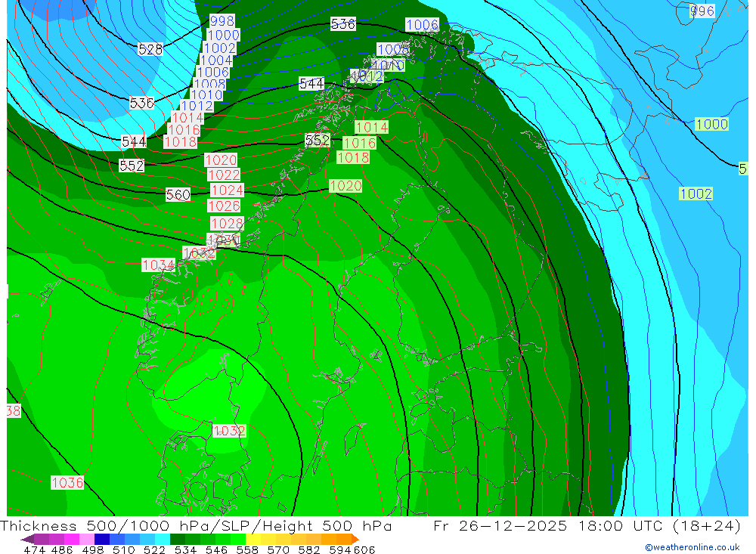Click the black 560 height contour label
Image resolution: width=756 pixels, height=554 pixels.
(x=178, y=194)
